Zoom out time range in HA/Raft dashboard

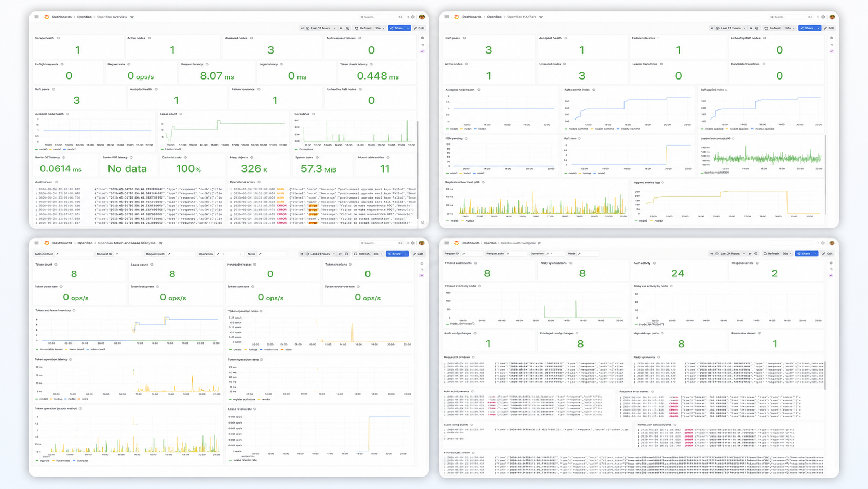coord(757,28)
